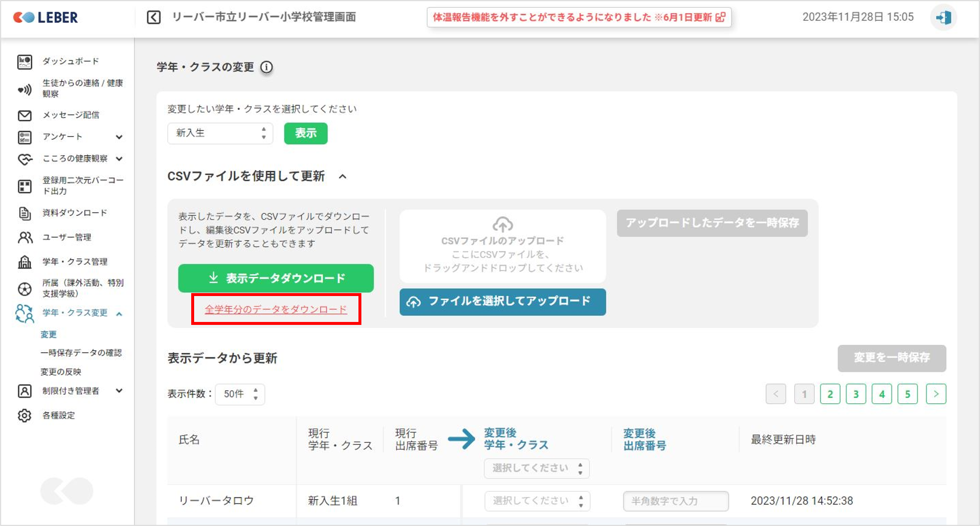Open the ダッシュボード sidebar icon
Viewport: 980px width, 526px height.
[x=24, y=62]
